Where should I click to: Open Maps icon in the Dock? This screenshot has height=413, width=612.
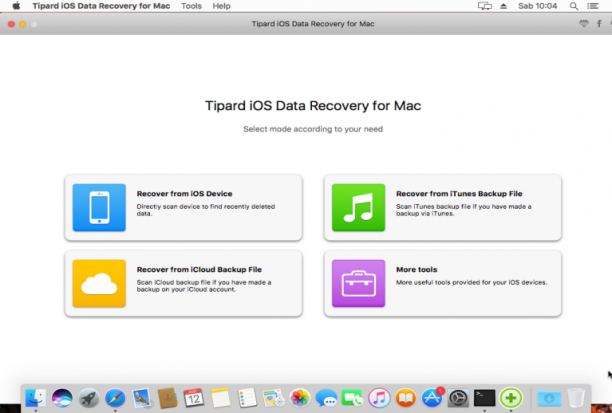273,398
